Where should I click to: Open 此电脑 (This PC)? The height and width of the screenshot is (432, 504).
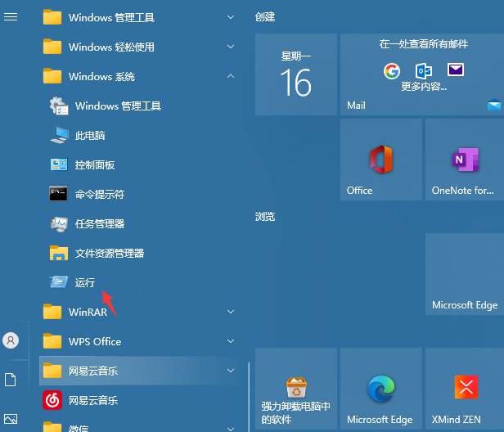[x=89, y=135]
